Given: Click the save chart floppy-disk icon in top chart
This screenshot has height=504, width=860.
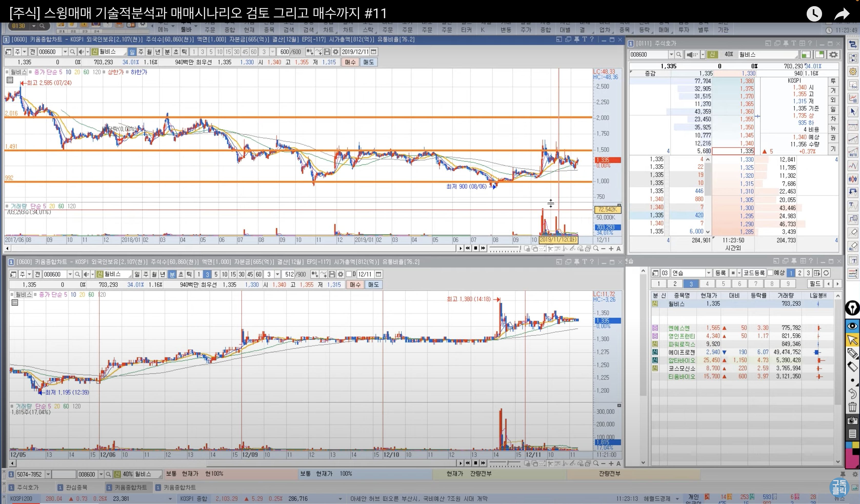Looking at the screenshot, I should click(327, 52).
